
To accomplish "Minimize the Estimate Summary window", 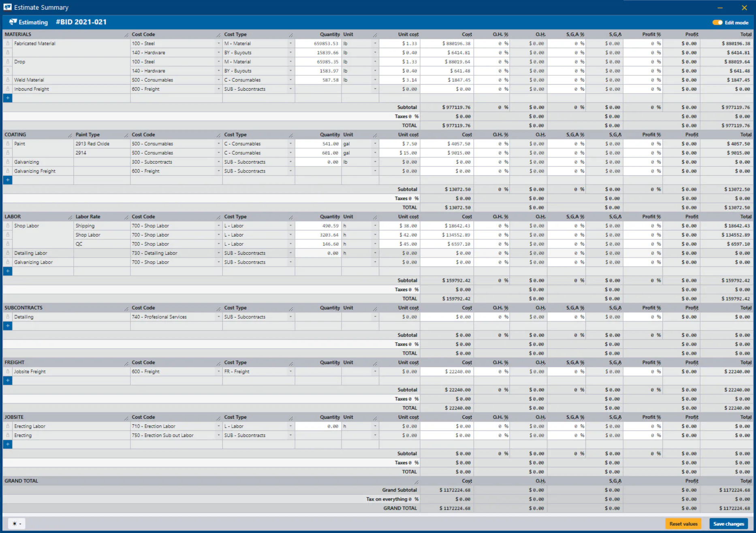I will (x=720, y=8).
